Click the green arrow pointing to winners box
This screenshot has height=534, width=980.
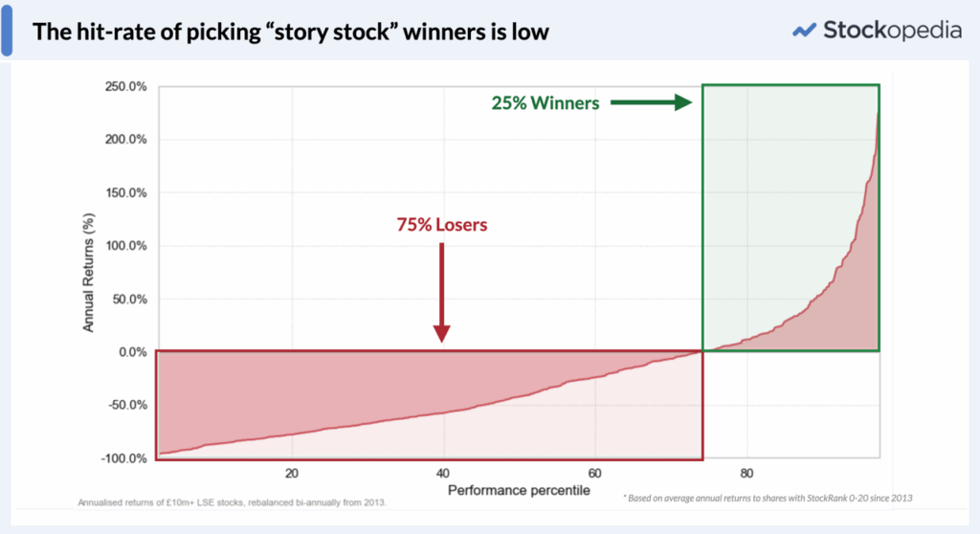coord(651,102)
